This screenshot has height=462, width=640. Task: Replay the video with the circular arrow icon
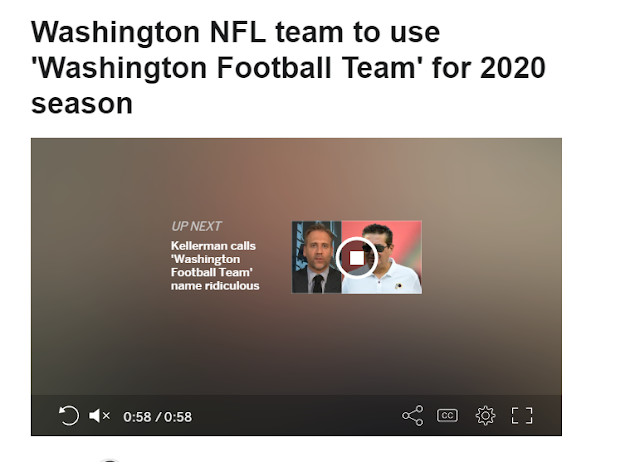(x=69, y=415)
